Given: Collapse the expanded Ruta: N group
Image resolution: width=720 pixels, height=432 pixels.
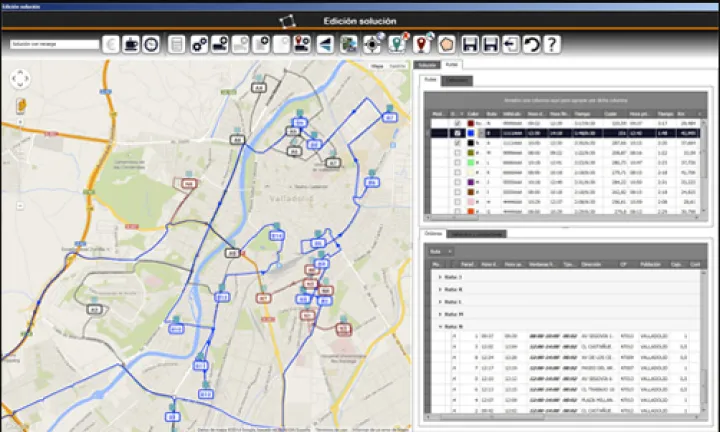Looking at the screenshot, I should click(439, 326).
